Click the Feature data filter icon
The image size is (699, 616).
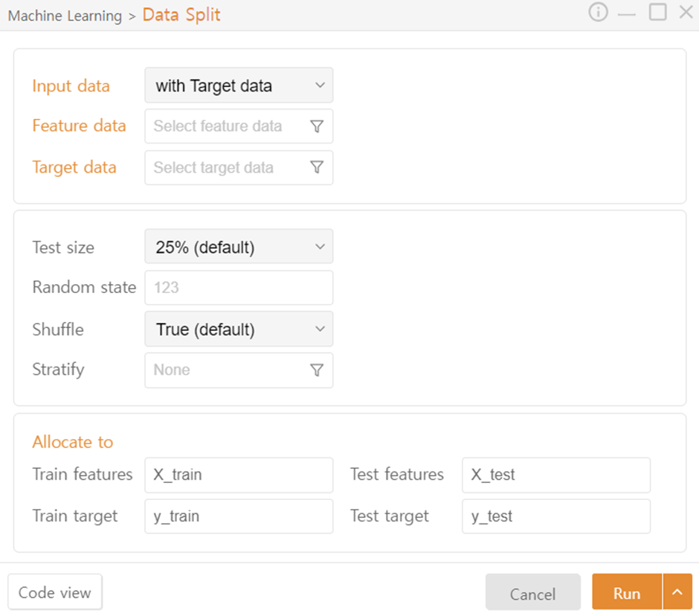[x=317, y=126]
